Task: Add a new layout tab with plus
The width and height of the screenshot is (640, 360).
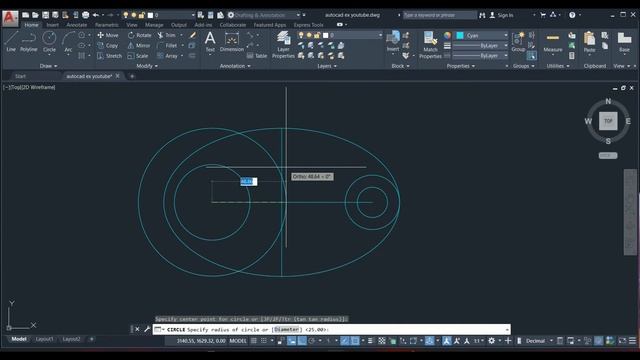Action: (91, 339)
